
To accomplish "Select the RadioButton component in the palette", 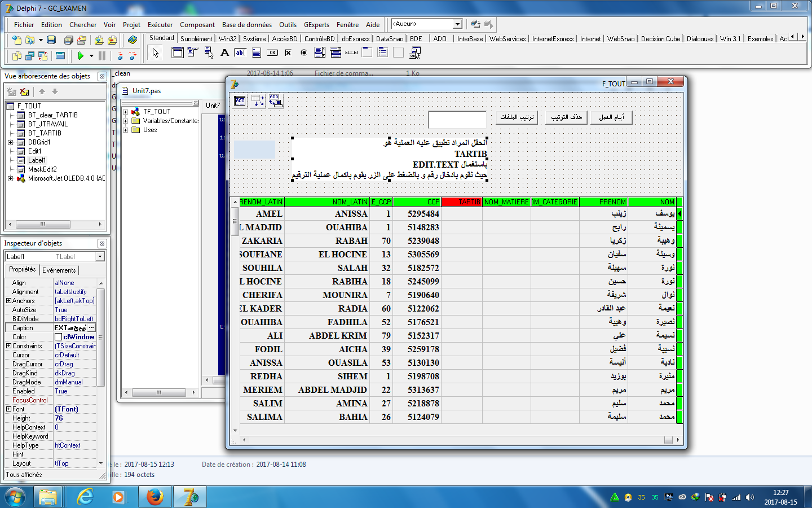I will click(x=304, y=53).
